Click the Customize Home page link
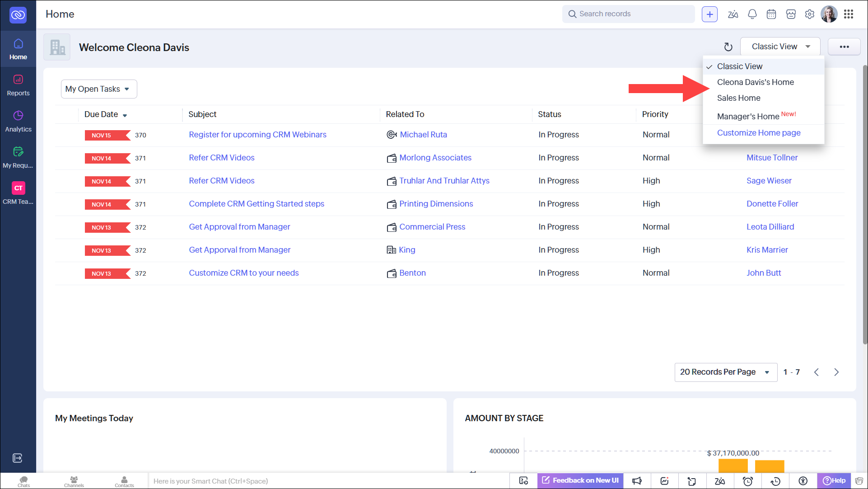The height and width of the screenshot is (489, 868). click(x=759, y=133)
